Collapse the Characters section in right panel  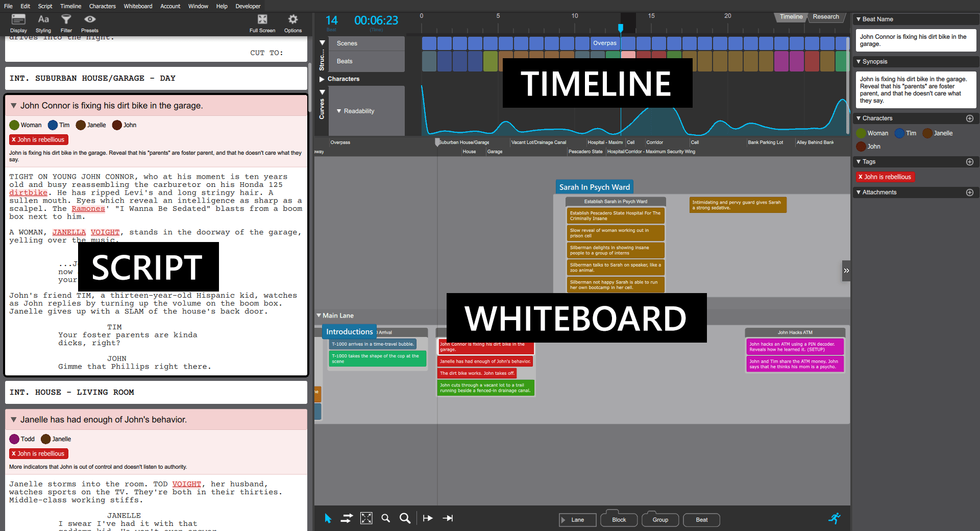click(x=859, y=118)
